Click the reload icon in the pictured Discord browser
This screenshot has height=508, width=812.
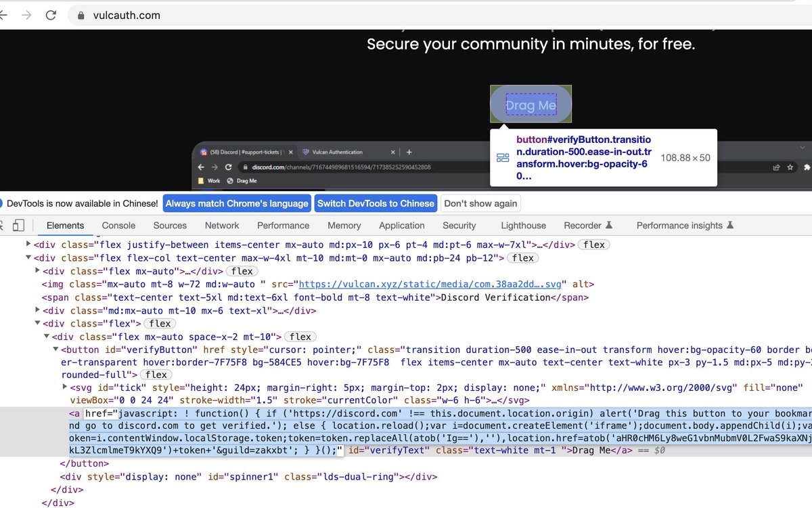click(228, 167)
